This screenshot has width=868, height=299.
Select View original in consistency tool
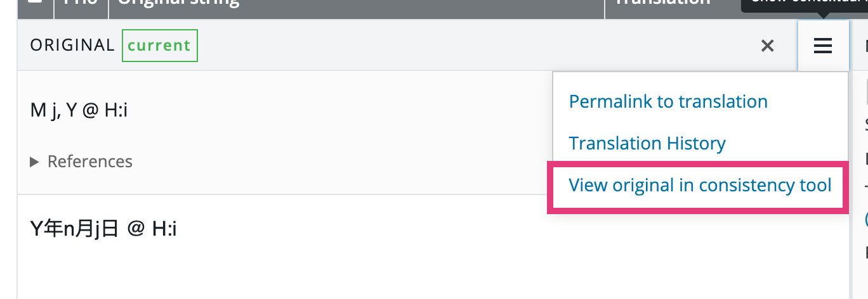pos(700,185)
